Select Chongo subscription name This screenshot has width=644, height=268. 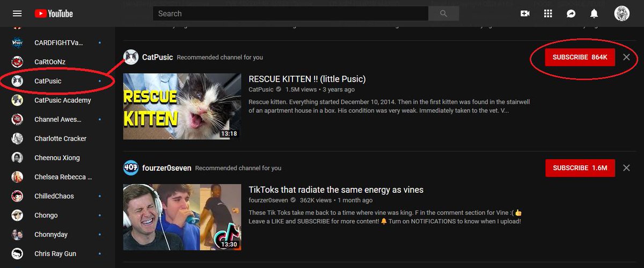pos(46,215)
